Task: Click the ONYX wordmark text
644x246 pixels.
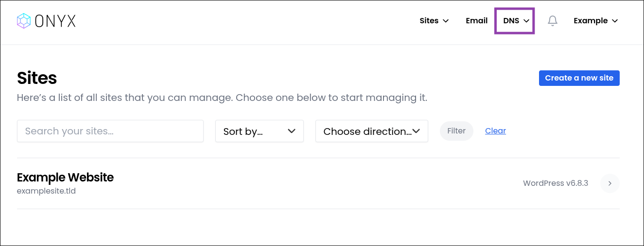Action: coord(55,21)
